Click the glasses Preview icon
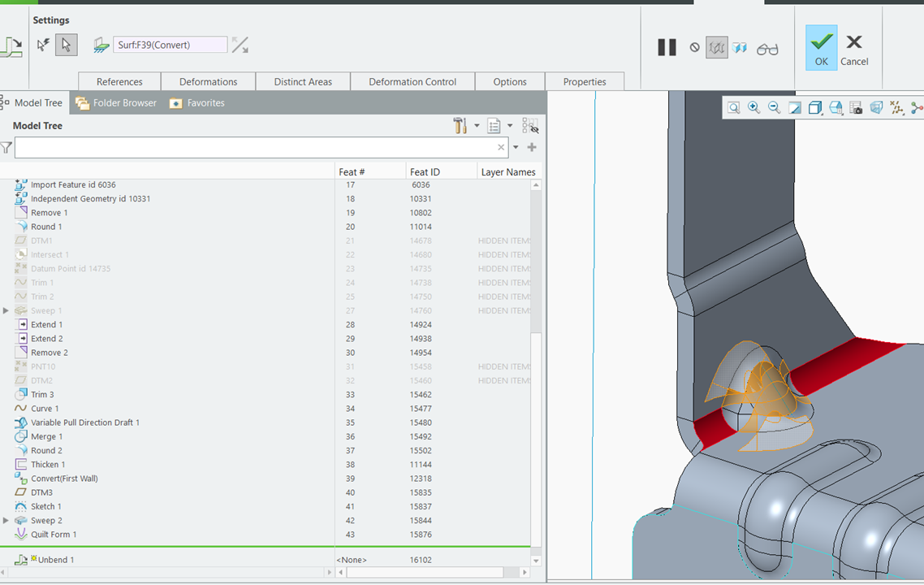 pyautogui.click(x=766, y=48)
